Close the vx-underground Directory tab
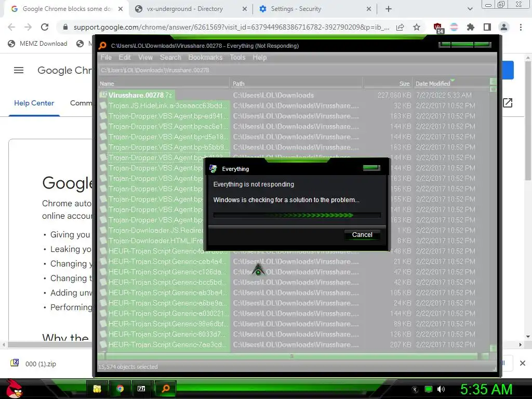532x399 pixels. [x=244, y=9]
